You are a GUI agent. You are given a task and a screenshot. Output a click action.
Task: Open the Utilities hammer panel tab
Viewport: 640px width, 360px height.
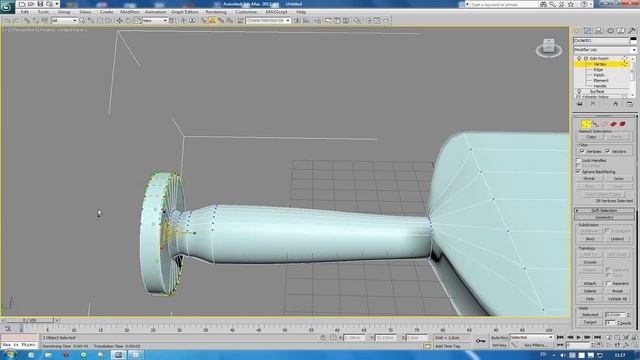631,31
